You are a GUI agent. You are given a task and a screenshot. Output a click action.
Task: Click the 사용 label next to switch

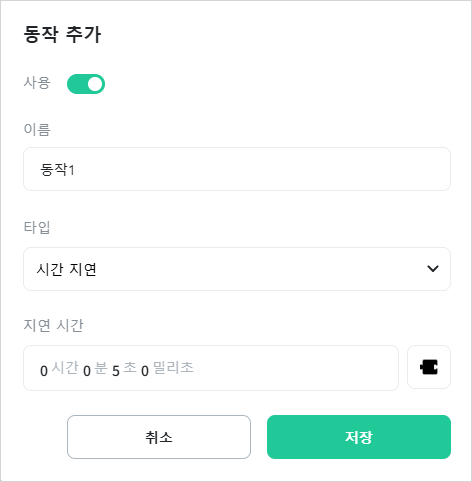[x=37, y=83]
